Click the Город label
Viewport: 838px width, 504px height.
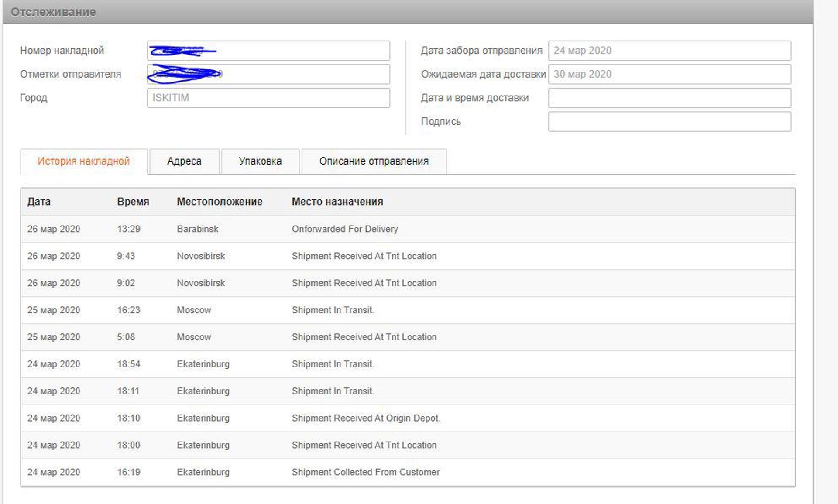point(34,98)
